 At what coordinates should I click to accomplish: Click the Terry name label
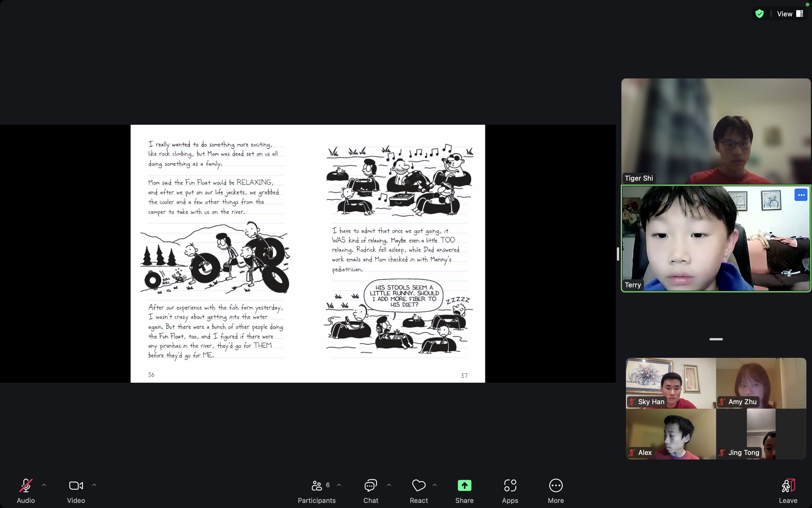633,285
